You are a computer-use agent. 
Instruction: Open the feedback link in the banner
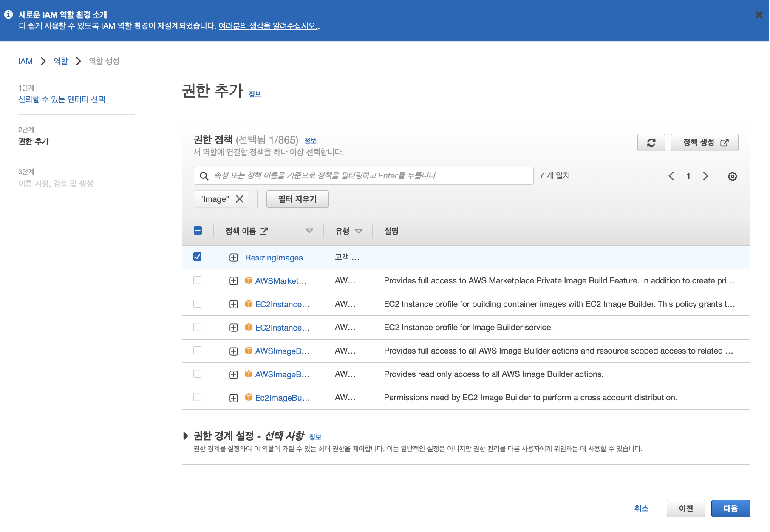click(268, 26)
